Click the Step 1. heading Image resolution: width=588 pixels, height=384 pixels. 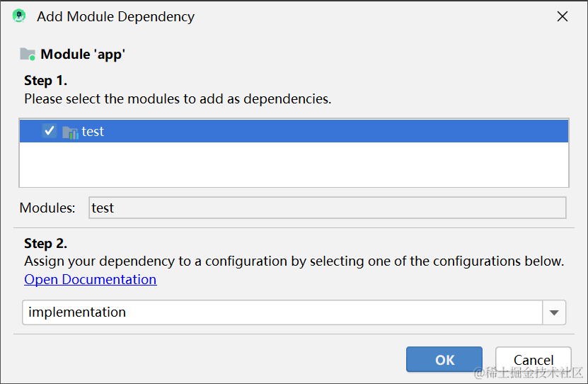(46, 80)
